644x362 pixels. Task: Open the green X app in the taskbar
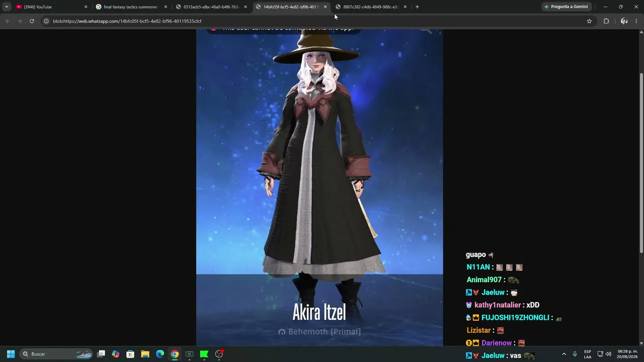coord(190,354)
